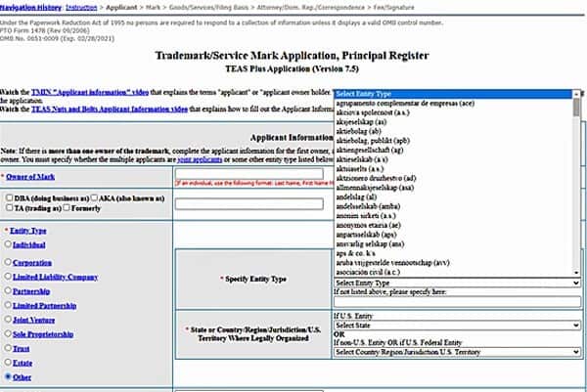Select the highlighted 'Select Entity Type' list option
587x392 pixels.
453,94
